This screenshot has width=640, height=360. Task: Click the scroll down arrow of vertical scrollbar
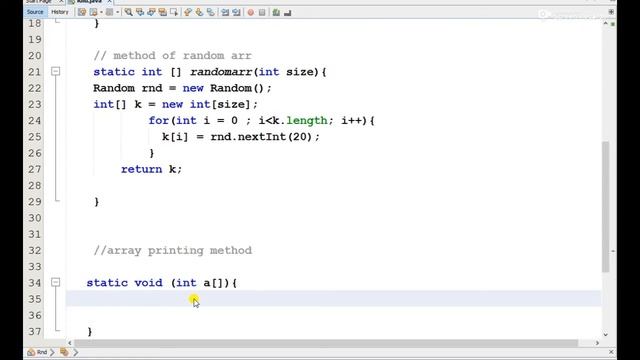pos(605,335)
